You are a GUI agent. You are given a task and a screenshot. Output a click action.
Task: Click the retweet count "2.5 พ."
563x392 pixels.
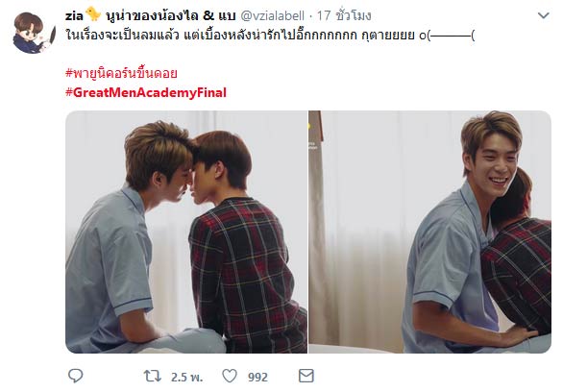tap(186, 377)
